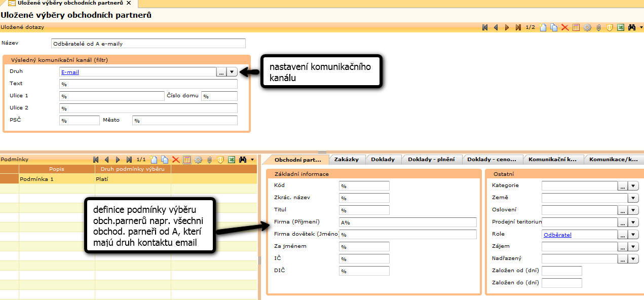
Task: Click binoculars search icon in Uložené dotazy toolbar
Action: (631, 27)
